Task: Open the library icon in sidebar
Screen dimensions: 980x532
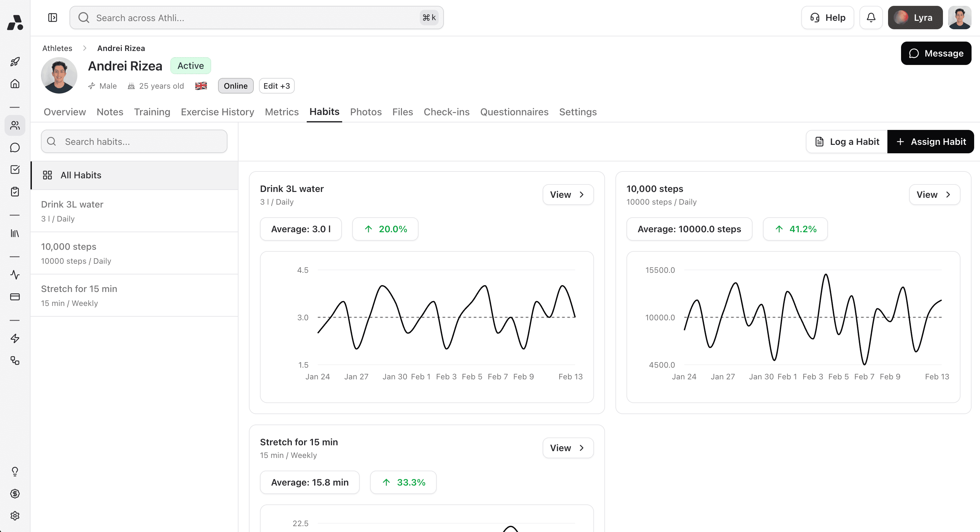Action: coord(15,234)
